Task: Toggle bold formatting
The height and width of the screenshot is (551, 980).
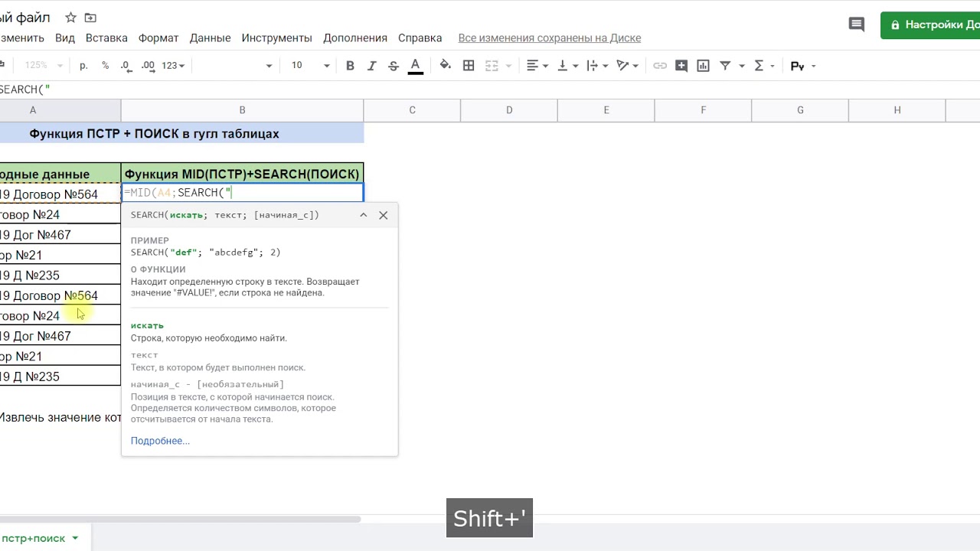Action: [350, 66]
